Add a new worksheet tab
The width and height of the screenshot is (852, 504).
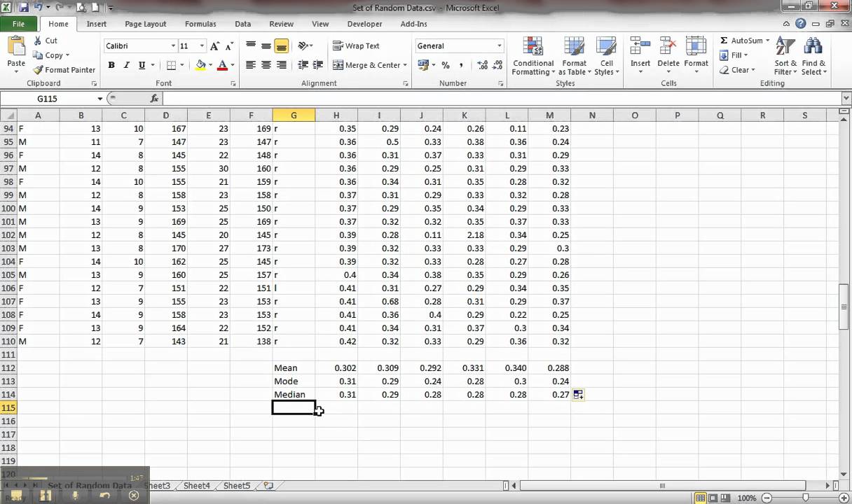point(268,485)
